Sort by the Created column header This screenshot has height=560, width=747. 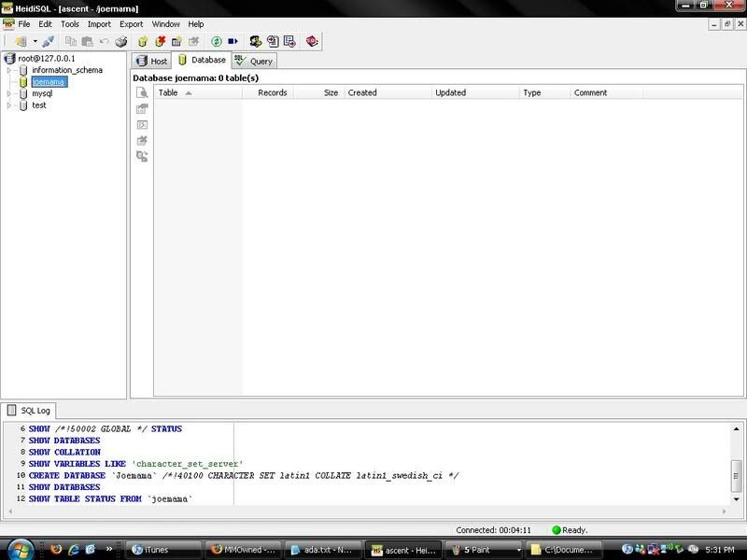(388, 92)
